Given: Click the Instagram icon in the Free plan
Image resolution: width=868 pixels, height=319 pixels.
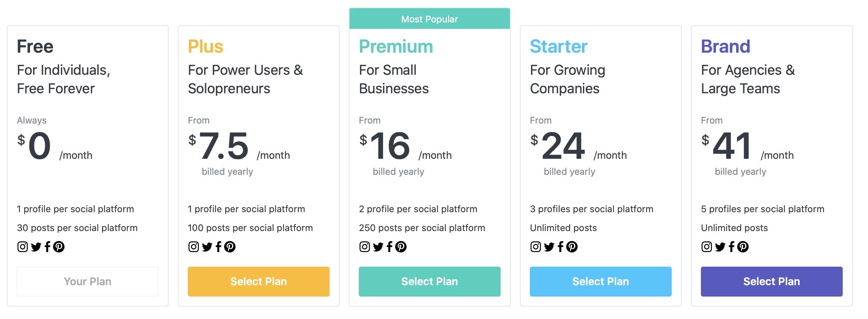Looking at the screenshot, I should pyautogui.click(x=22, y=247).
